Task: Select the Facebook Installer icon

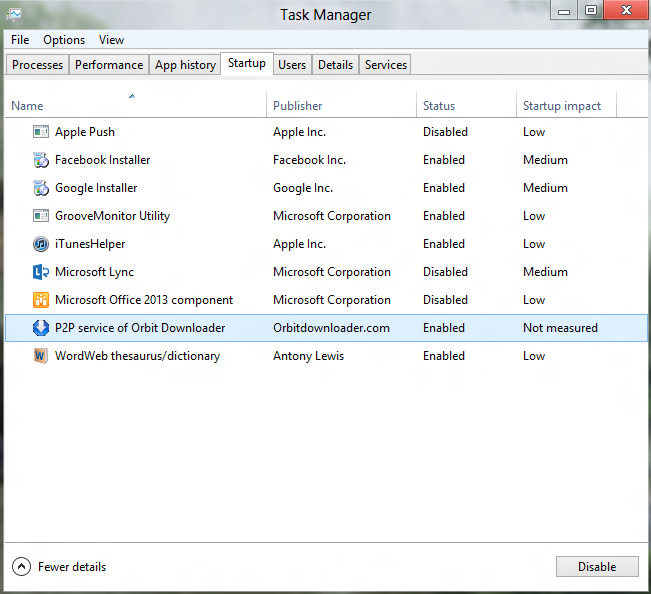Action: click(x=41, y=160)
